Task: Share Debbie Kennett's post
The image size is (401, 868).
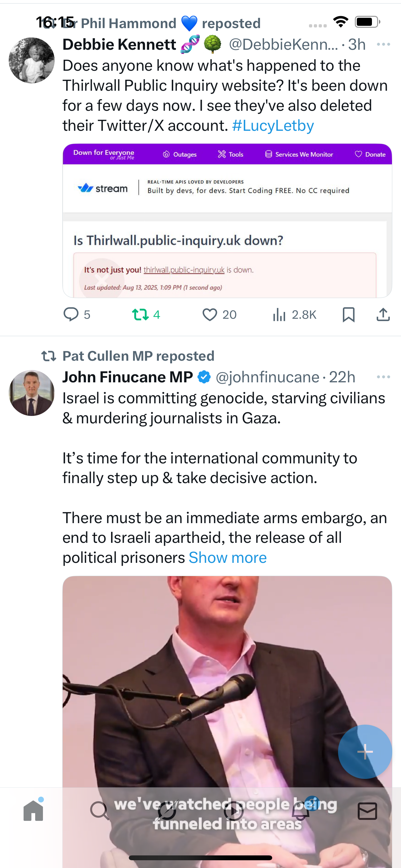Action: tap(383, 315)
